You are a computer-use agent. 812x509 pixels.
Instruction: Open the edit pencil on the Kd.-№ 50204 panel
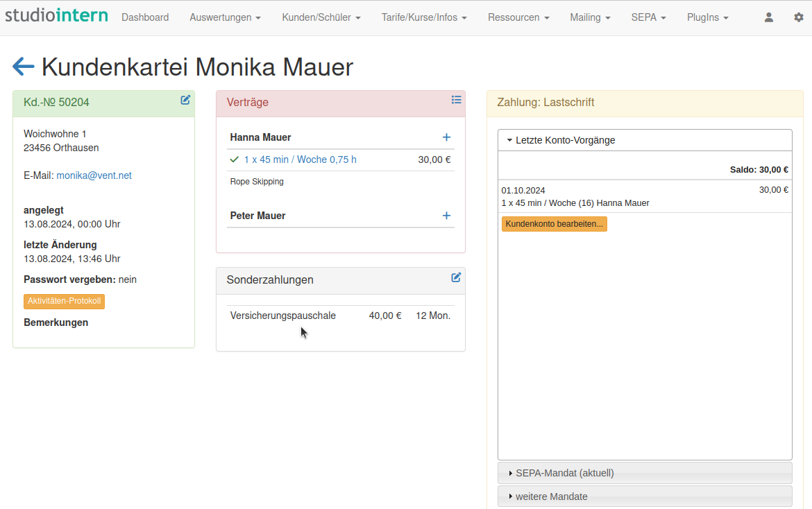[185, 100]
